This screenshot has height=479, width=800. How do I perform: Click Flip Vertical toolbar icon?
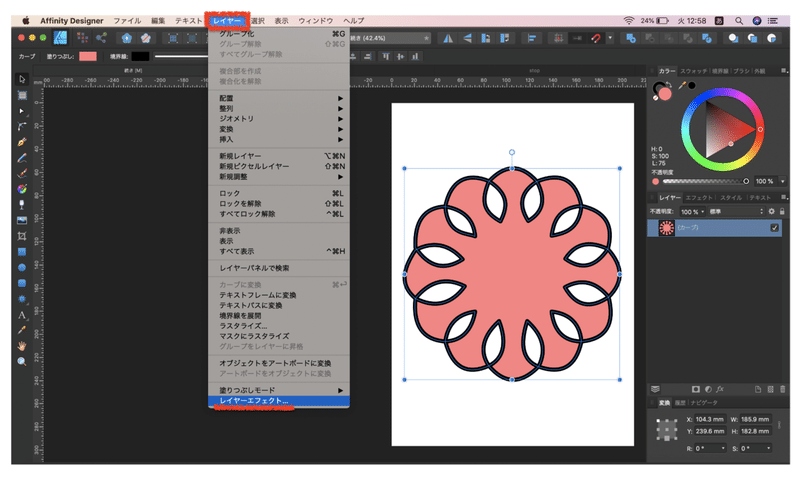tap(467, 38)
